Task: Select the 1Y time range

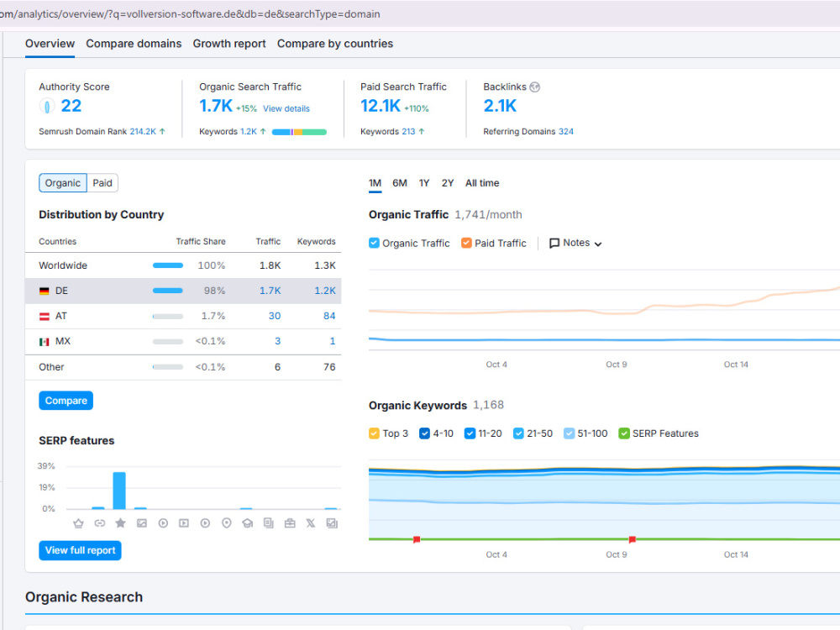Action: (x=424, y=183)
